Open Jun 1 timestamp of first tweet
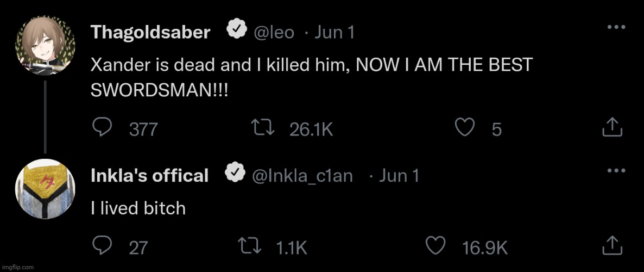Screen dimensions: 644x272 334,33
